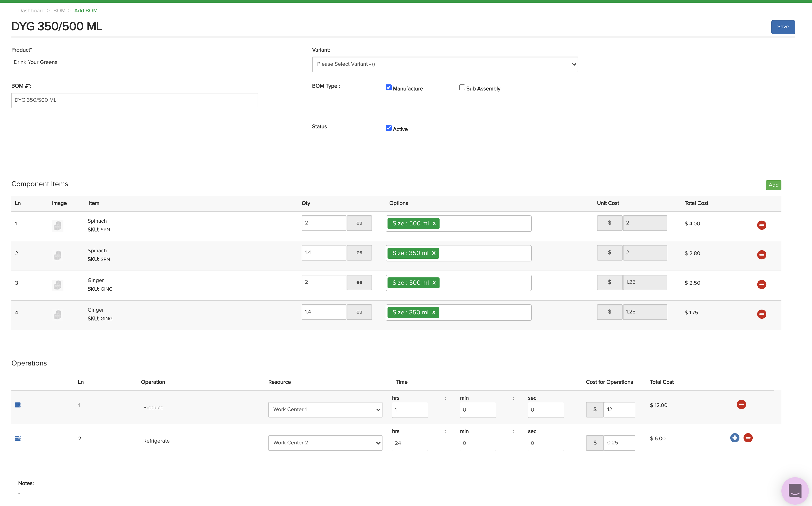
Task: Remove Spinach 500 ml component line 1
Action: point(762,225)
